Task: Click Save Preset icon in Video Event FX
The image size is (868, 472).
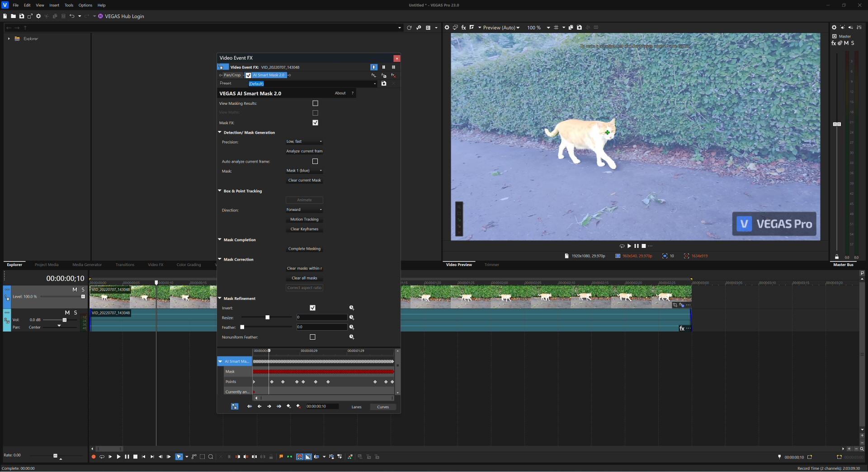Action: 384,84
